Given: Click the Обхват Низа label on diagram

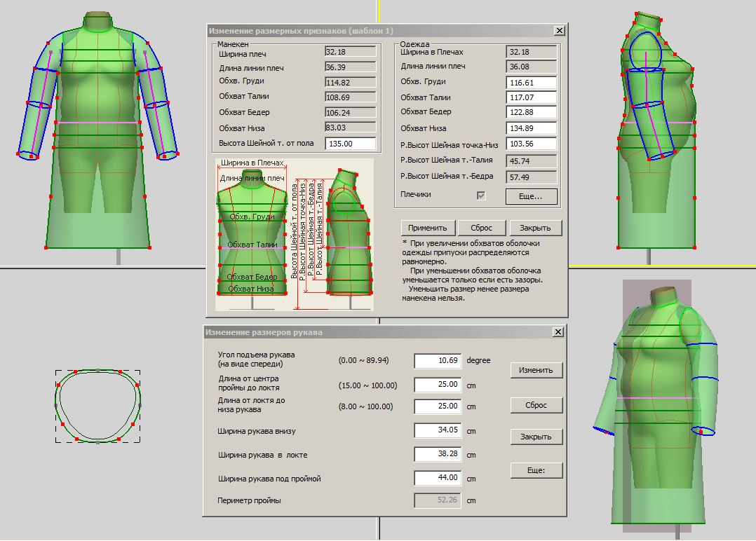Looking at the screenshot, I should pos(251,289).
